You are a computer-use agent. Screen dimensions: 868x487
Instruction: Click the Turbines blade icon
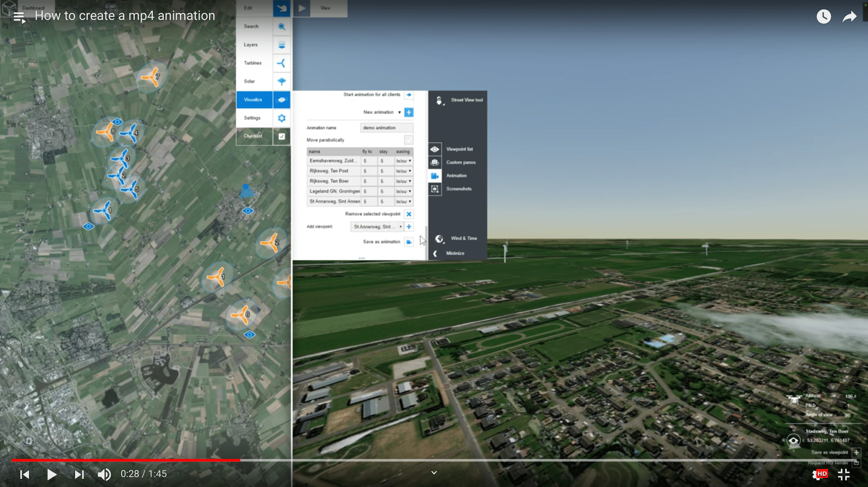click(x=282, y=63)
